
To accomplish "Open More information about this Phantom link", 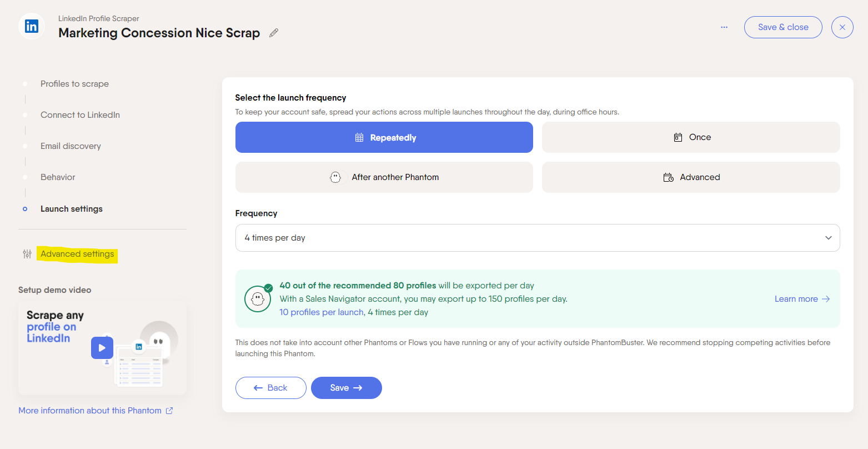I will (90, 411).
